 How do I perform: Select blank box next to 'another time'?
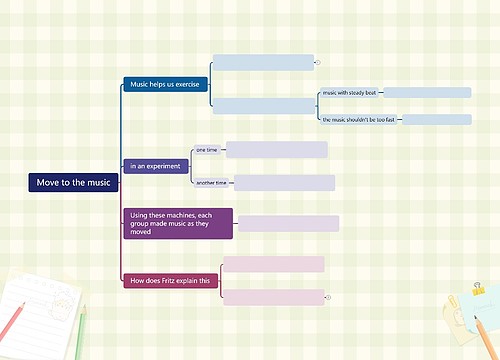284,183
